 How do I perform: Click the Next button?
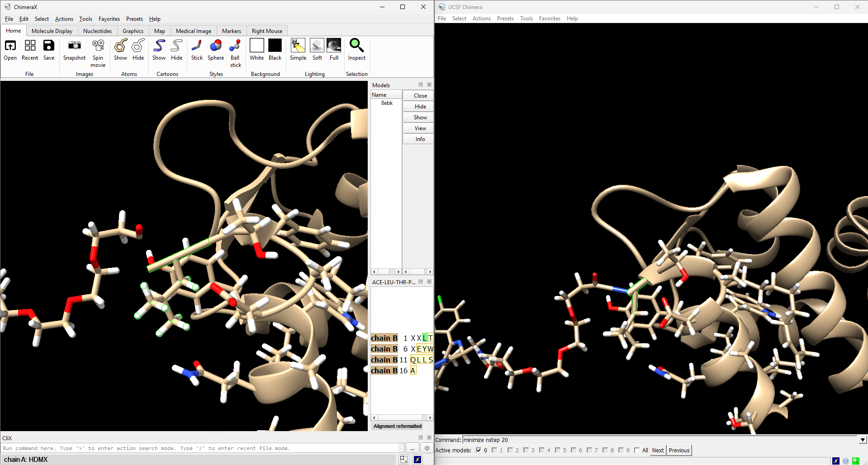(658, 450)
